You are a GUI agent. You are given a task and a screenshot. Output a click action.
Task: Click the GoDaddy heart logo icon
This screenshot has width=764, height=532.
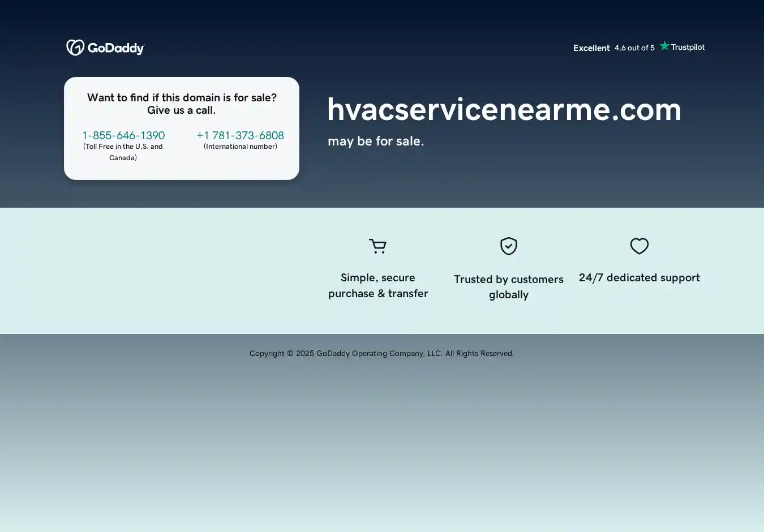point(75,48)
